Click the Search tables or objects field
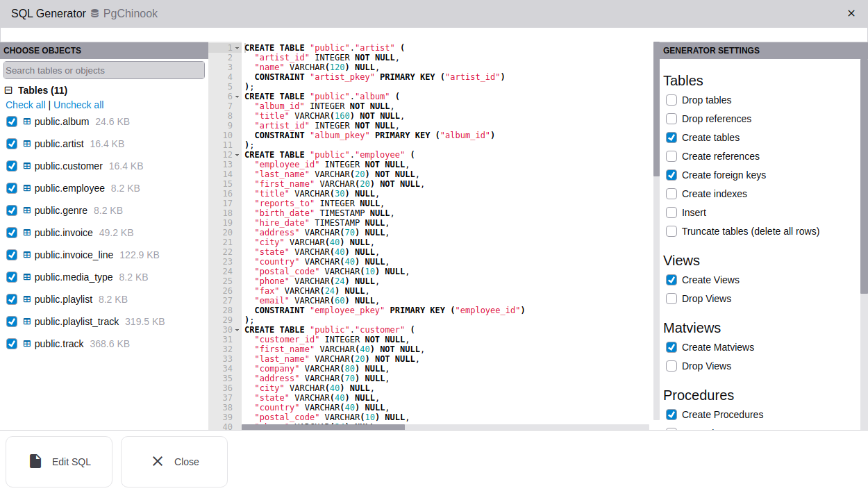The width and height of the screenshot is (868, 500). coord(104,70)
